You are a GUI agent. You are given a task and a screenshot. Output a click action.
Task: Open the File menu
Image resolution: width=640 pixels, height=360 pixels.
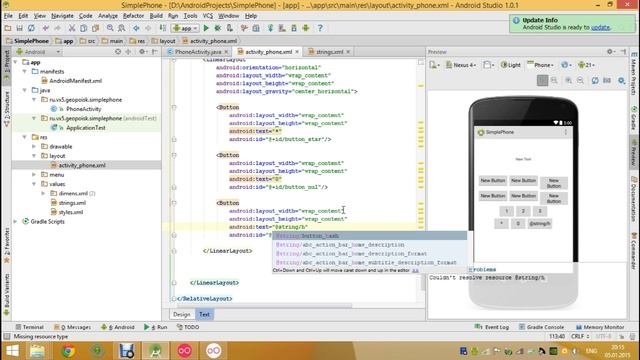pyautogui.click(x=8, y=16)
